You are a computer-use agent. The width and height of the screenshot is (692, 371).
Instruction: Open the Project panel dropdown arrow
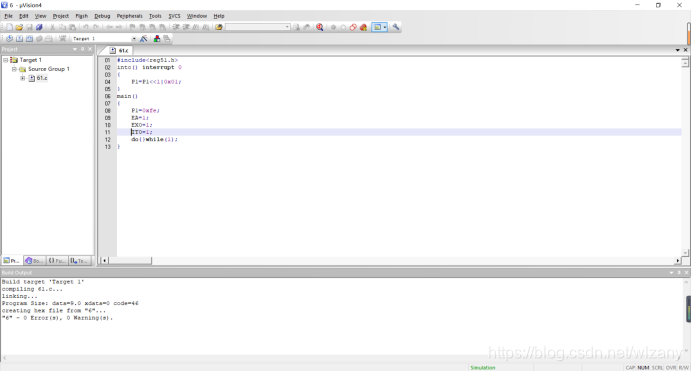[x=75, y=49]
